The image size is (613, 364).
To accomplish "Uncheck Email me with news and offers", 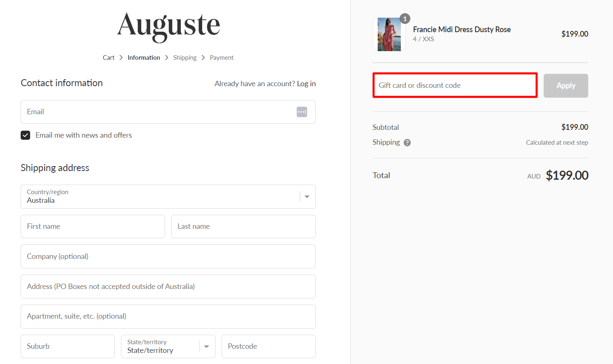I will point(26,135).
